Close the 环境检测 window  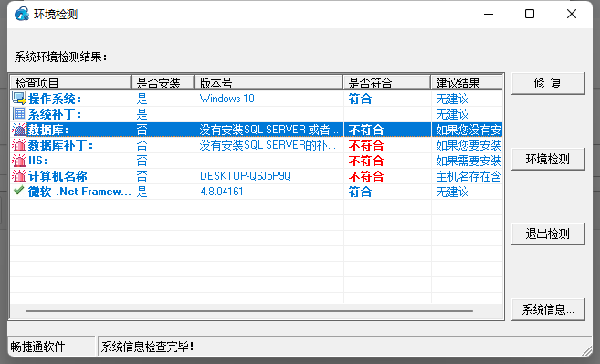tap(572, 15)
